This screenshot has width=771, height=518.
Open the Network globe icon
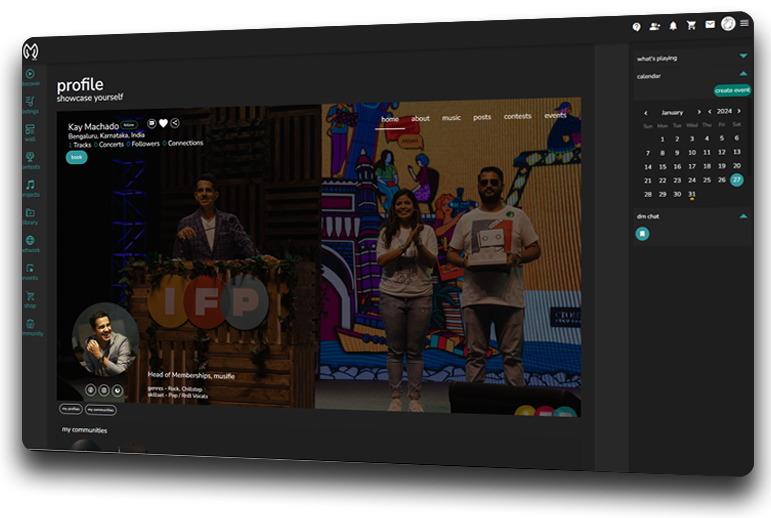point(31,241)
